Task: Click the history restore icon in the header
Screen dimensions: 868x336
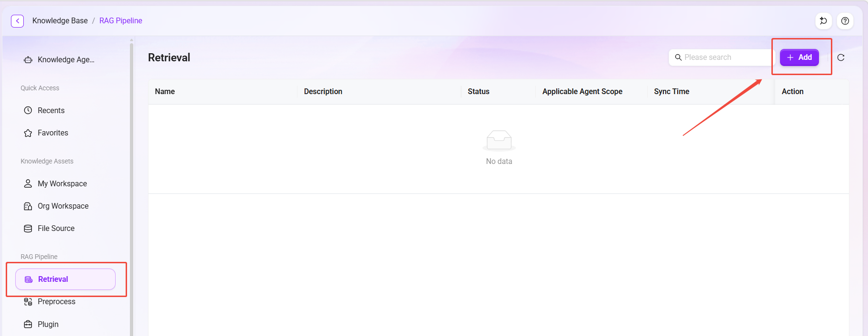Action: pyautogui.click(x=824, y=21)
